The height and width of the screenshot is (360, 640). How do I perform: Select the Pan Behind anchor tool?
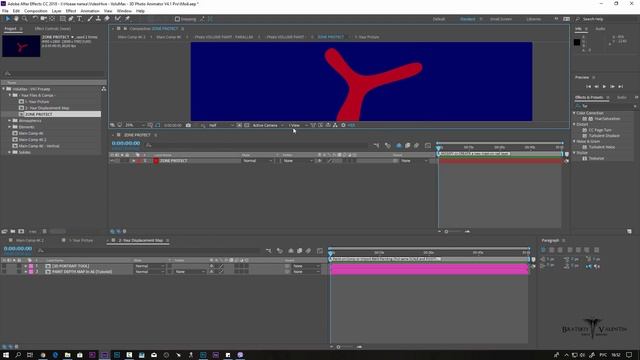point(52,19)
